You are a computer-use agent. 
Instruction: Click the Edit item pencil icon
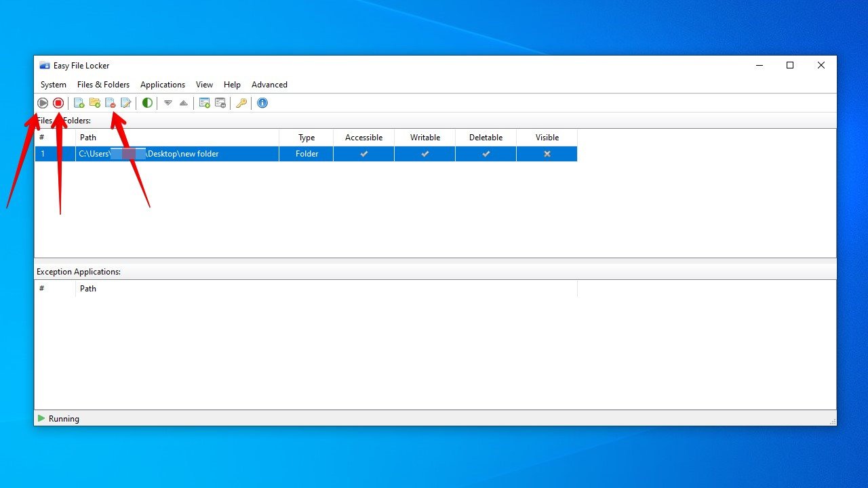pyautogui.click(x=125, y=103)
